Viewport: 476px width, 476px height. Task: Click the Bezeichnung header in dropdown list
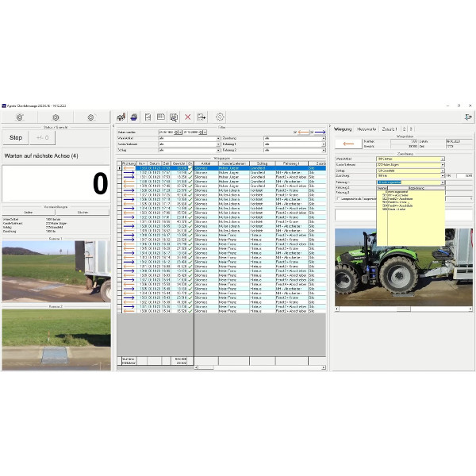[x=416, y=188]
